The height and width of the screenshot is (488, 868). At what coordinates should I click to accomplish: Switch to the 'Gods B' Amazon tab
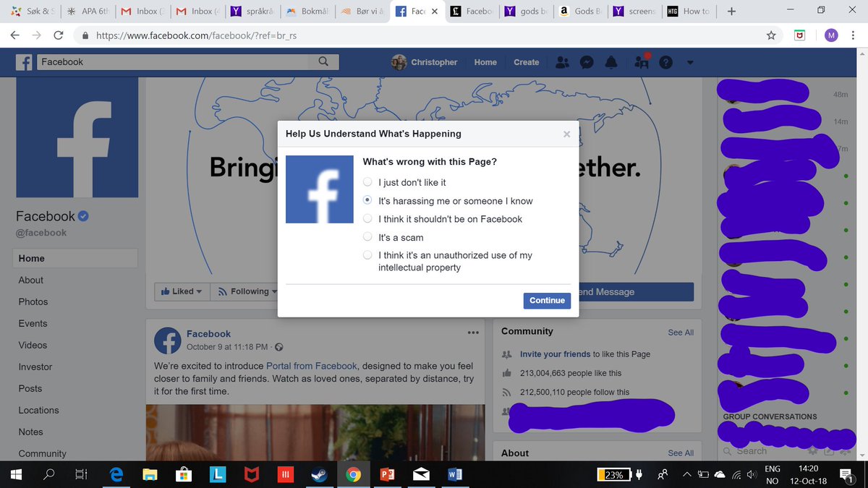click(x=582, y=11)
